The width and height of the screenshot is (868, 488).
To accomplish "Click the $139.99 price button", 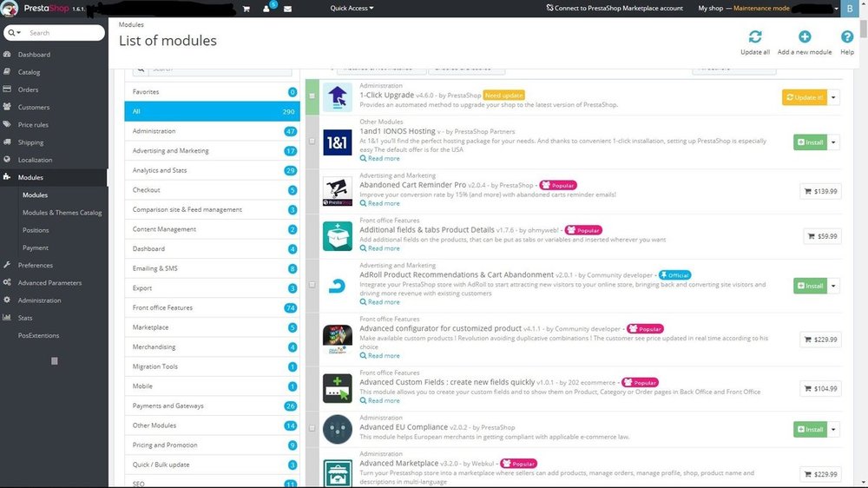I will coord(820,191).
